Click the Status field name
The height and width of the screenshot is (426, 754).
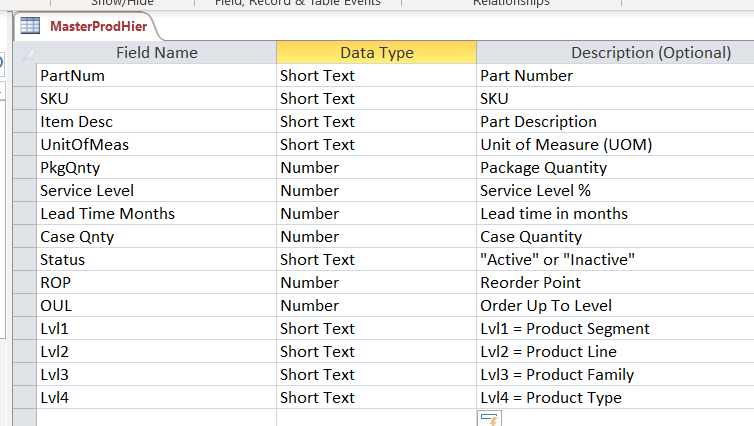point(156,260)
